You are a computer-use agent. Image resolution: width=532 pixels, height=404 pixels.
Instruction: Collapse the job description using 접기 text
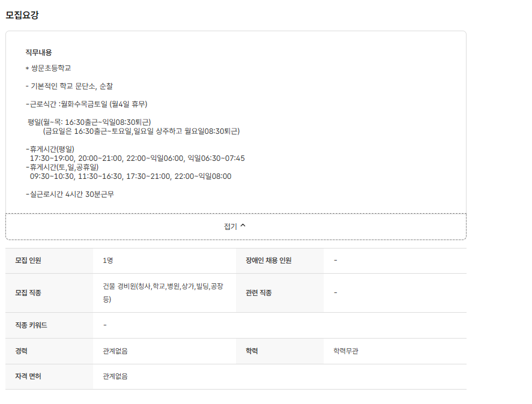coord(231,226)
